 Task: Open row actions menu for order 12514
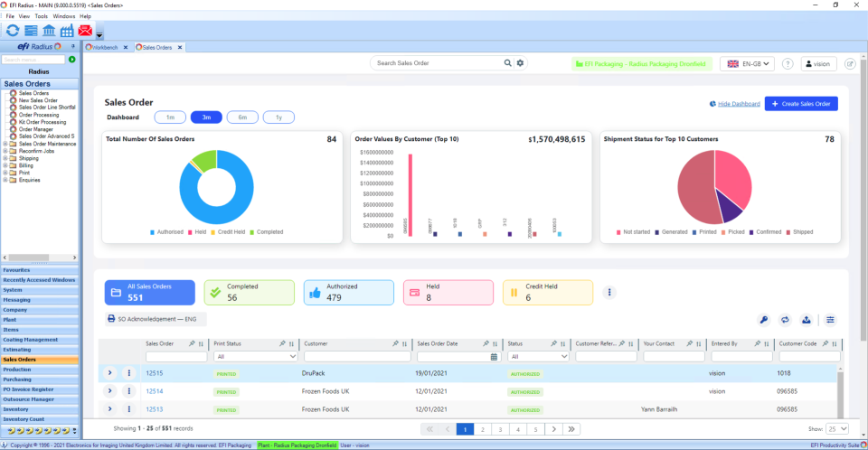click(129, 391)
